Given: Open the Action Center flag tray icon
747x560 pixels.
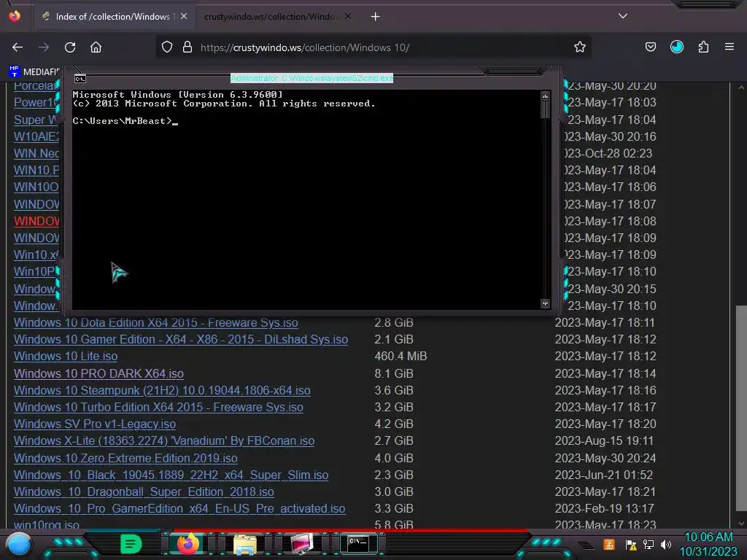Looking at the screenshot, I should 631,545.
